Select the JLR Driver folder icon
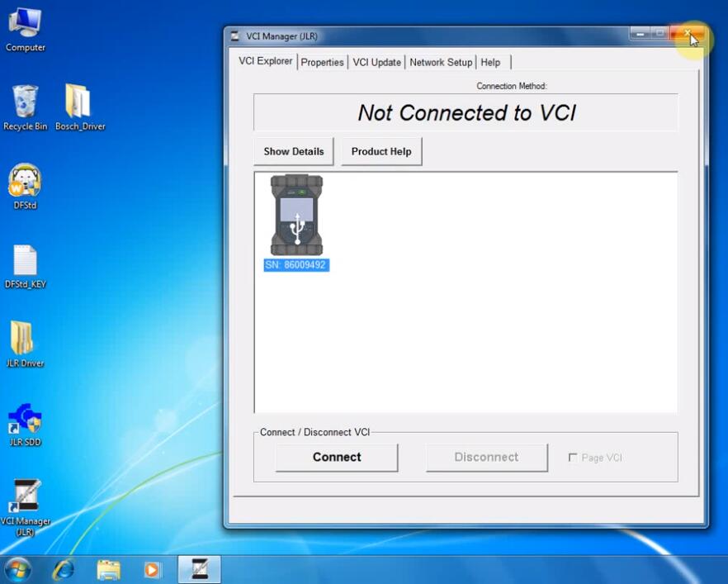 point(25,344)
